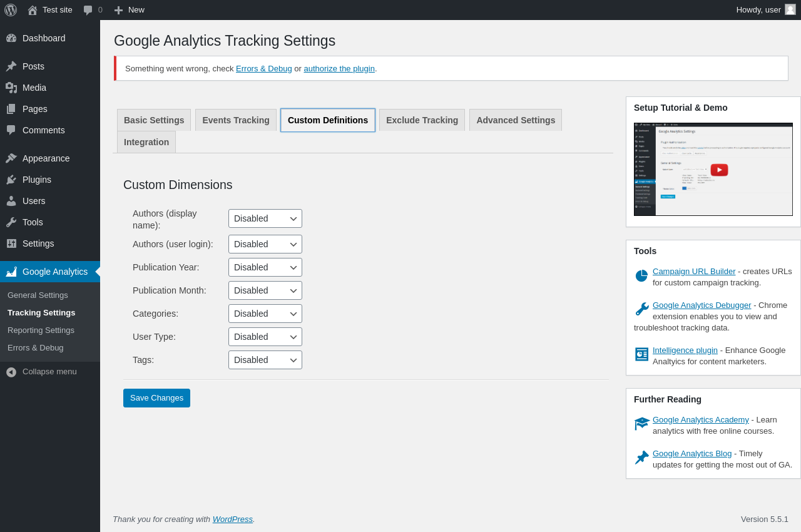Click the Pages icon in sidebar
801x532 pixels.
pos(11,109)
